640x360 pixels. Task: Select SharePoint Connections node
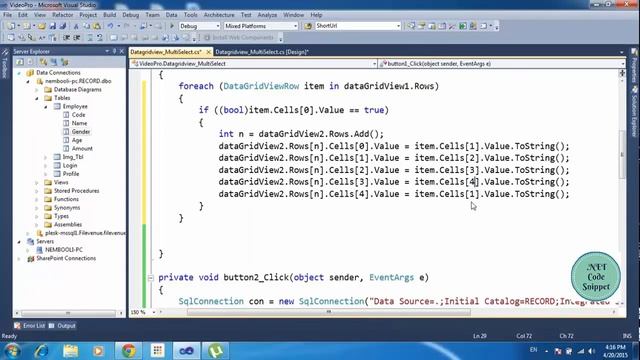66,258
